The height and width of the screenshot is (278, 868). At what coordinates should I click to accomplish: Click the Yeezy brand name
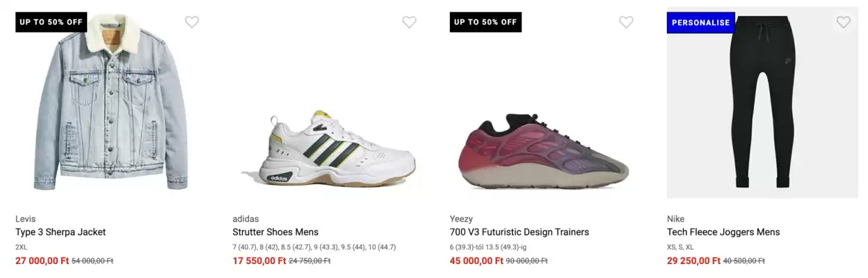(462, 219)
